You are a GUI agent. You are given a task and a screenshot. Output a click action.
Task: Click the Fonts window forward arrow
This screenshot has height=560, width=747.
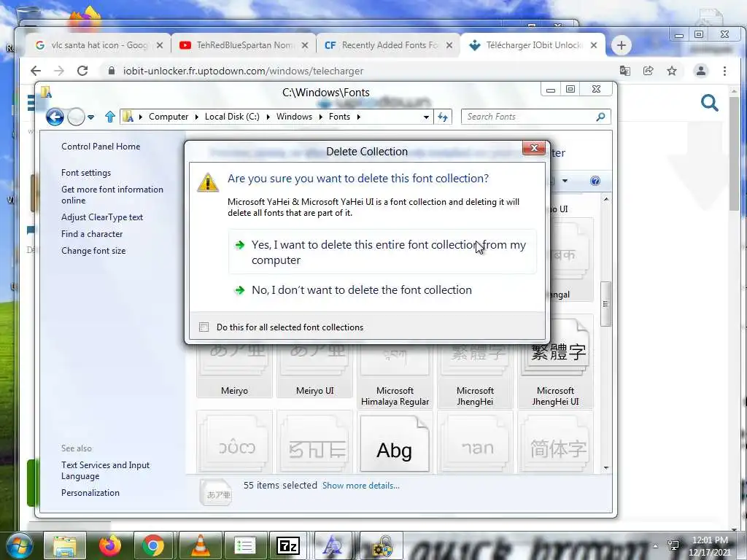76,117
